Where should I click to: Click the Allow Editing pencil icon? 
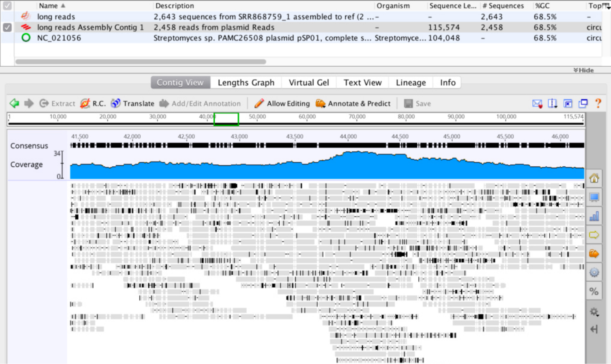(259, 103)
